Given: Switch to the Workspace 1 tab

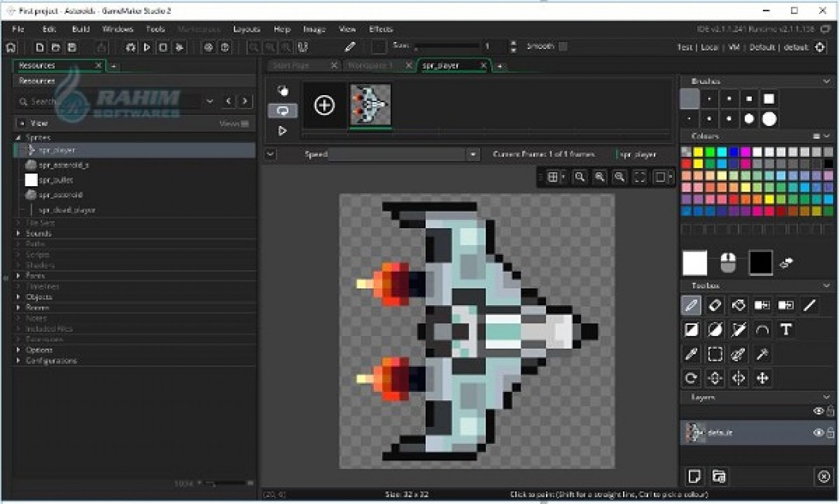Looking at the screenshot, I should [x=370, y=66].
